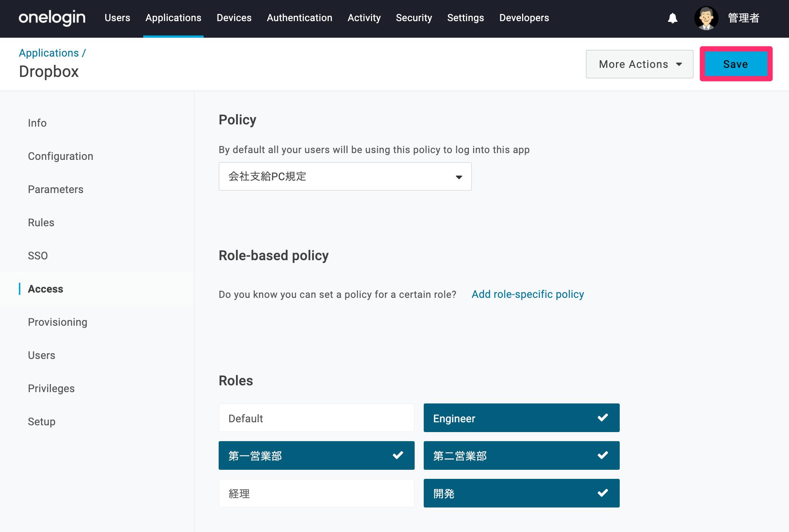Deselect the Engineer role

point(521,418)
